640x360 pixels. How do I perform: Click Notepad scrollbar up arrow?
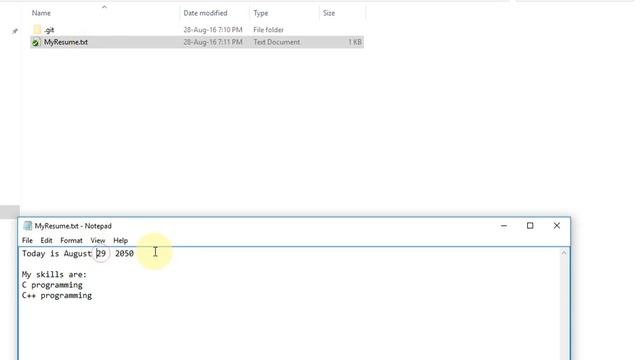tap(564, 253)
